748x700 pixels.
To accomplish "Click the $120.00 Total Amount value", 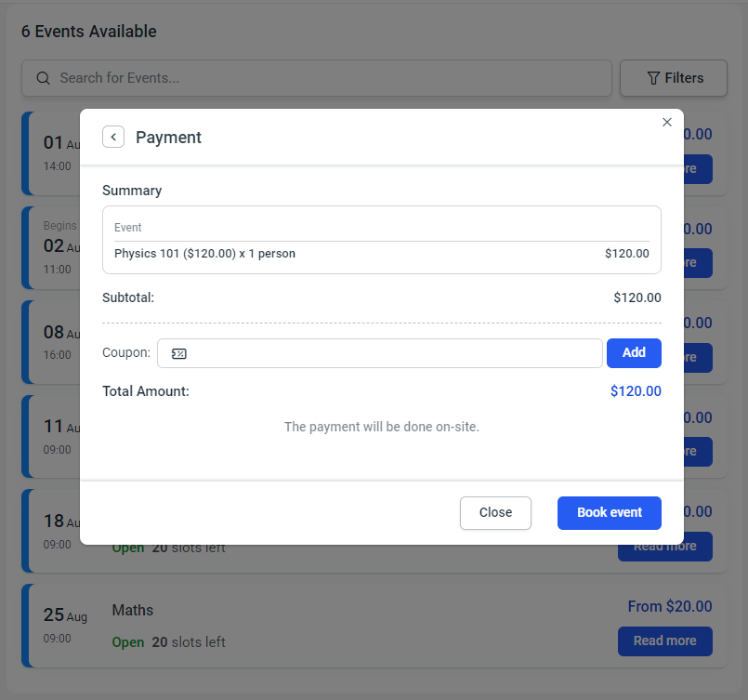I will (636, 391).
